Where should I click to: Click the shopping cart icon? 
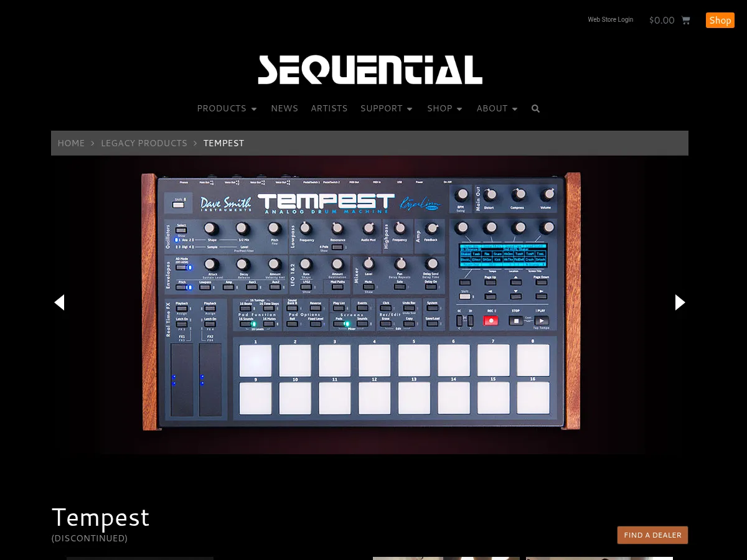[685, 20]
